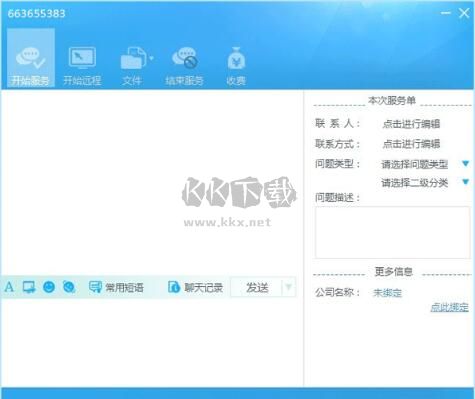Open 常用短语 common phrases
The image size is (475, 399).
(116, 287)
